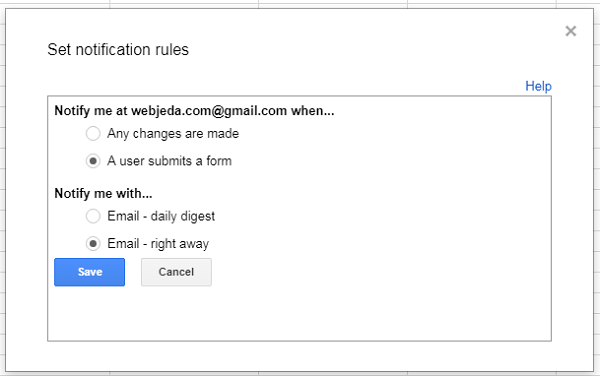Click the webjeda.com@gmail.com email address text
The image size is (600, 376).
pos(209,111)
